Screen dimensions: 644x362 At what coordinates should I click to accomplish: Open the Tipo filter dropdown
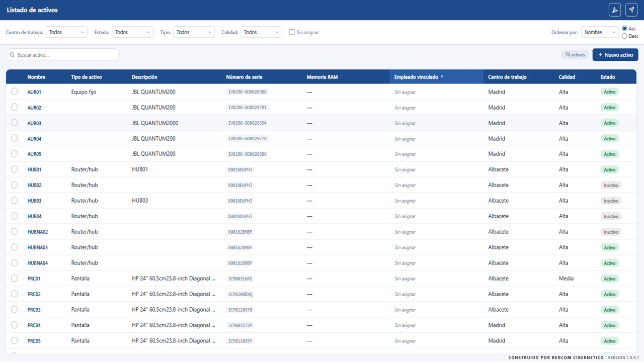[194, 32]
